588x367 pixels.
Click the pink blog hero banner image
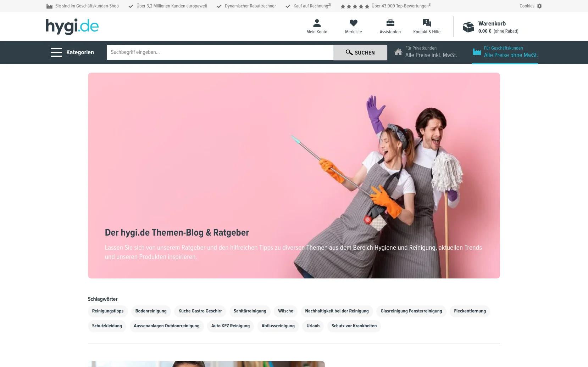tap(294, 175)
